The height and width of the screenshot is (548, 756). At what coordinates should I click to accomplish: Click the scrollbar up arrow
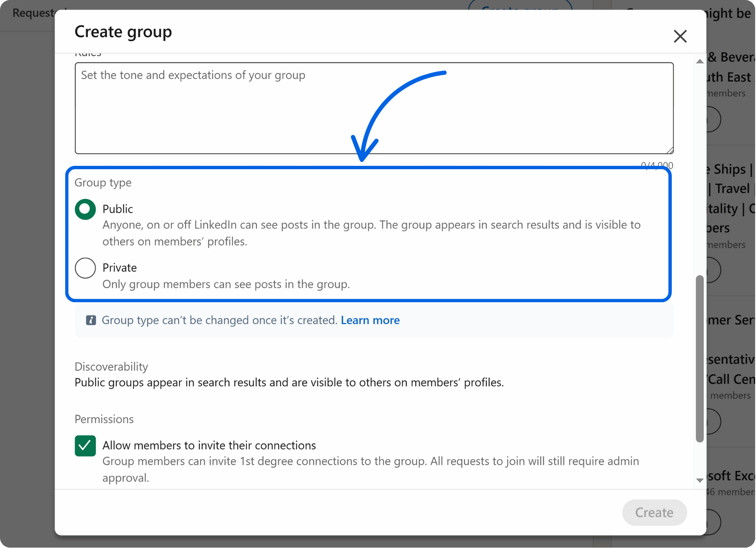699,61
